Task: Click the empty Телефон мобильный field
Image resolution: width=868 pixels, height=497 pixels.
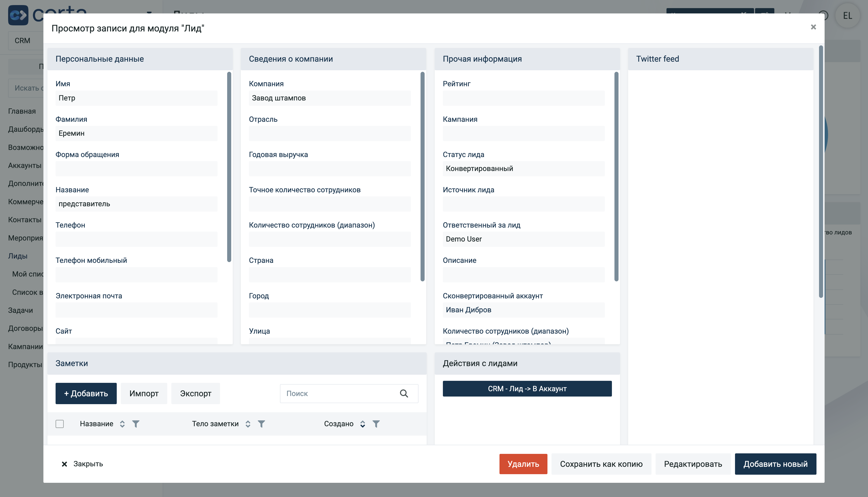Action: point(136,275)
